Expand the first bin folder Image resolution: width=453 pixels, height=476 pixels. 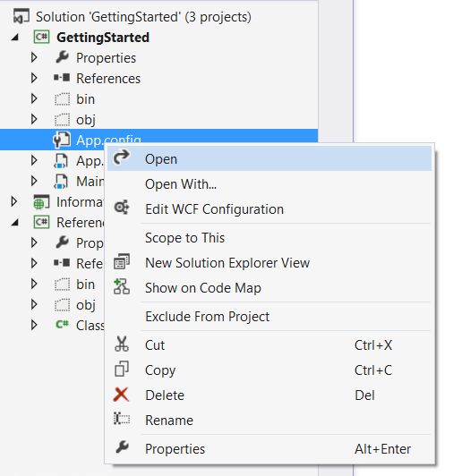click(34, 98)
